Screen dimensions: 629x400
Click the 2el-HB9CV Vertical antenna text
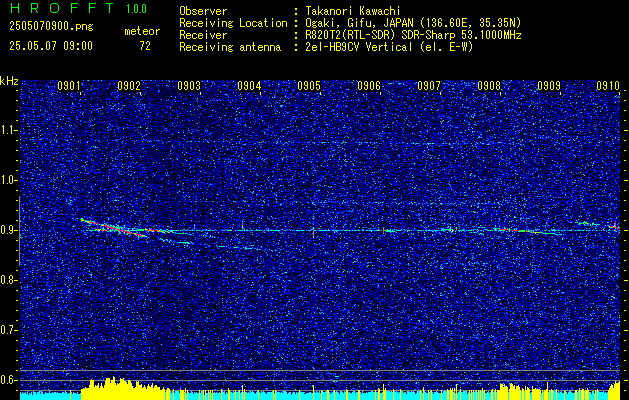pos(389,47)
